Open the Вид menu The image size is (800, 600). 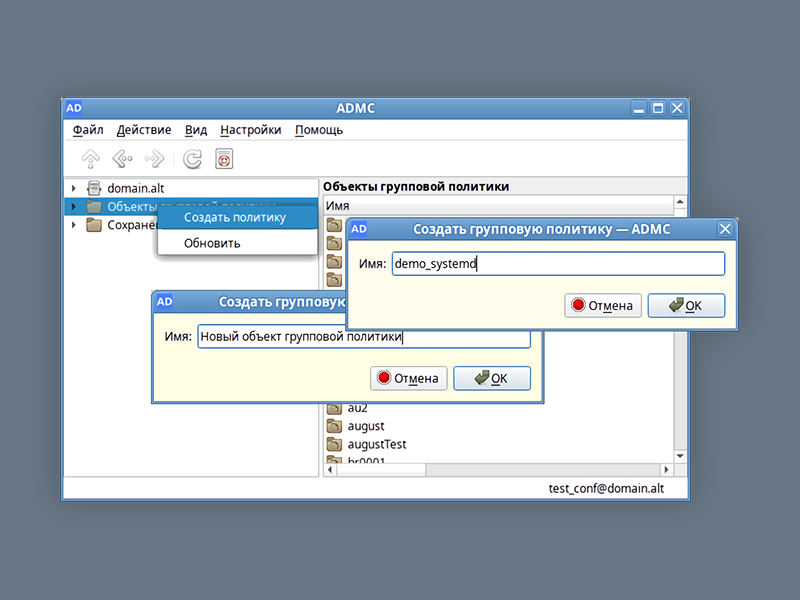tap(196, 130)
